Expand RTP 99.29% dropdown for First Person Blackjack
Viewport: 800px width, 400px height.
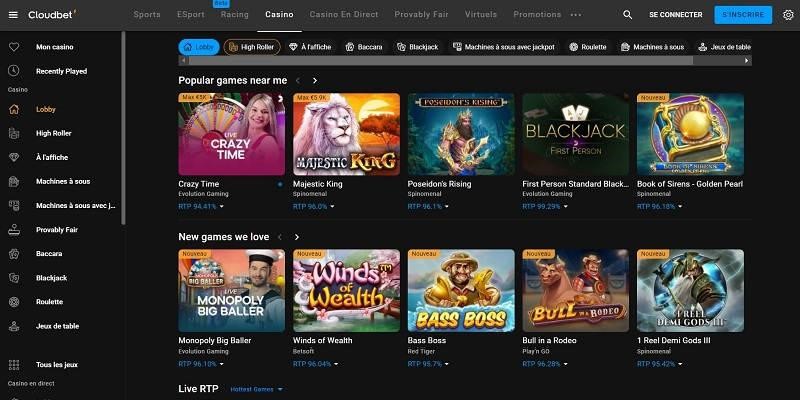(x=545, y=207)
